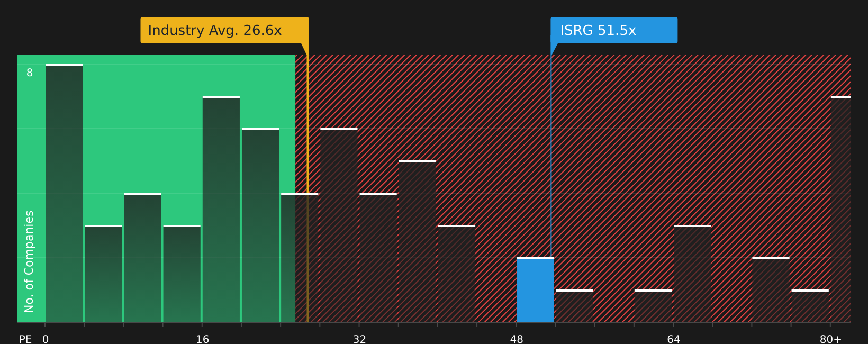Select the short bar for PE 60-64
The image size is (868, 344).
tap(653, 306)
